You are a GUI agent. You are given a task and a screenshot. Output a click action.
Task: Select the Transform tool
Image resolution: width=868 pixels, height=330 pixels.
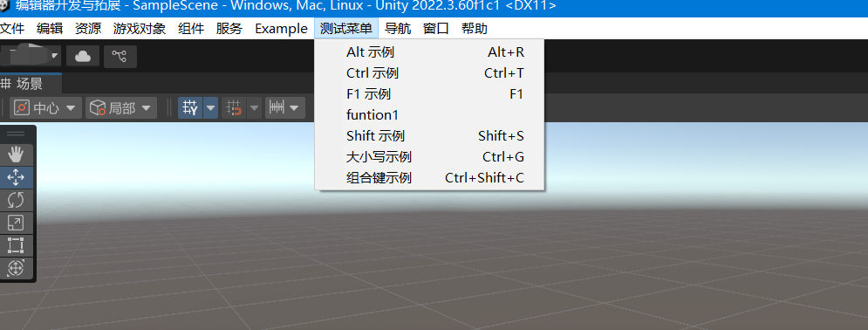point(16,269)
